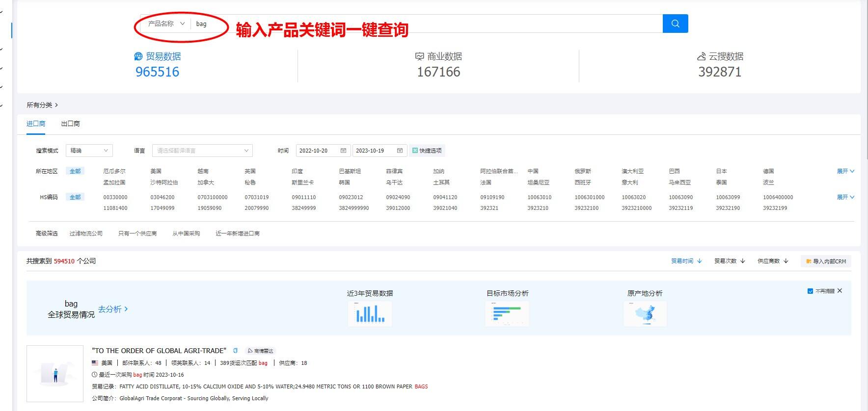Select 全部 for 所在地区

click(x=75, y=171)
